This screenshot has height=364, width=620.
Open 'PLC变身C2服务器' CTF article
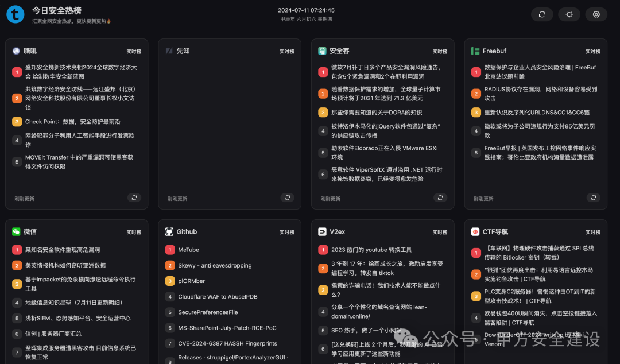coord(540,296)
